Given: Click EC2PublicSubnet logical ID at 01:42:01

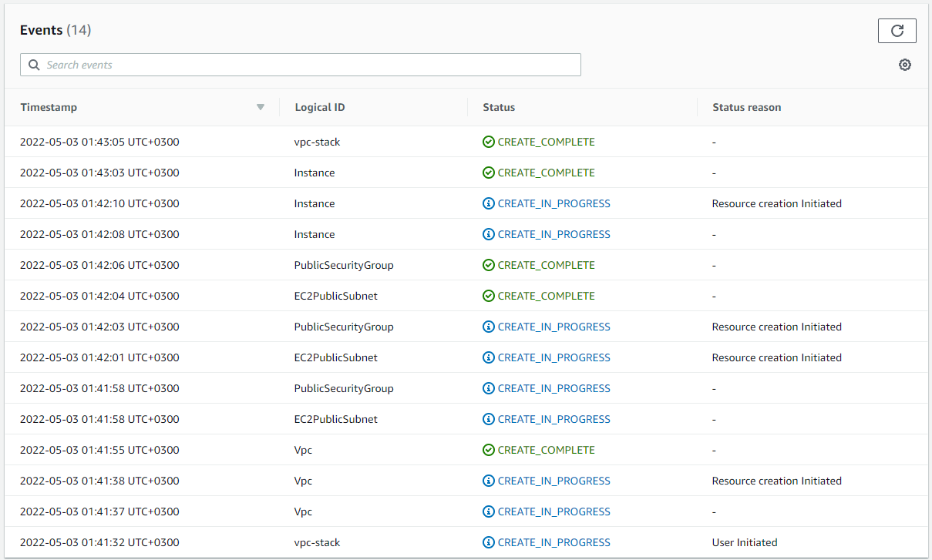Looking at the screenshot, I should (x=336, y=357).
